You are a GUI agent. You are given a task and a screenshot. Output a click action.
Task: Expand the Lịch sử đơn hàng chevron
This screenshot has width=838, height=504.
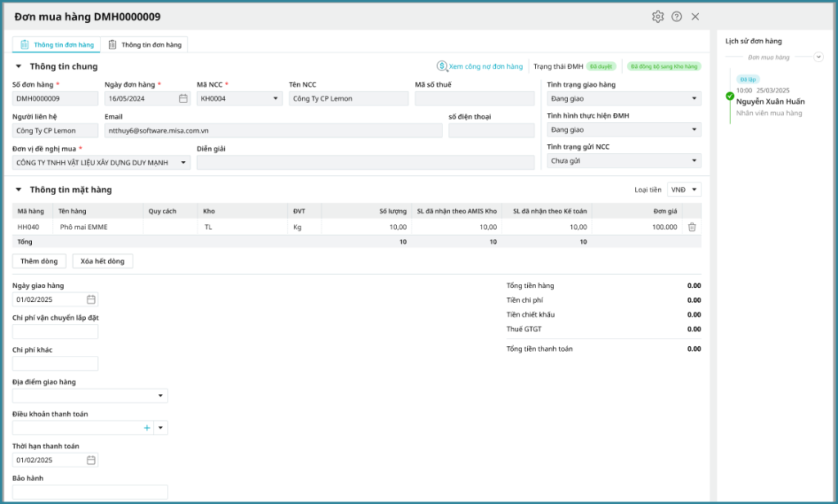(819, 57)
